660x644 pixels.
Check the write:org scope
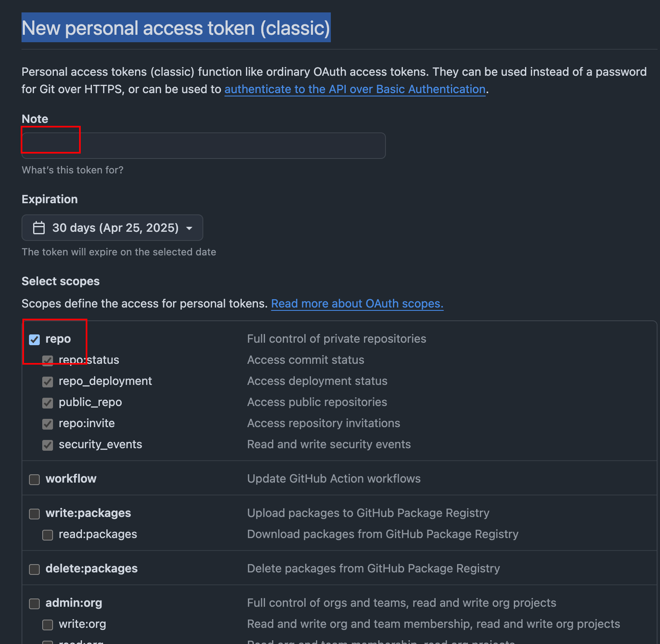pyautogui.click(x=48, y=625)
